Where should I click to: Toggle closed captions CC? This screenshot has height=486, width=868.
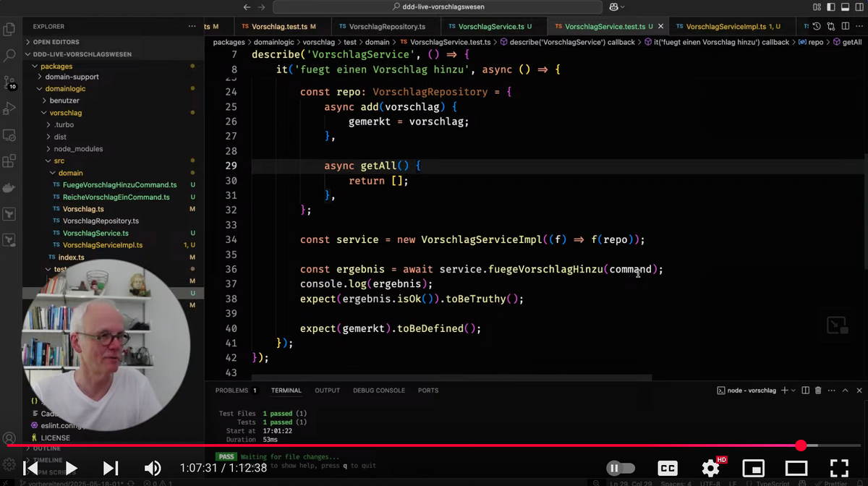(x=668, y=468)
